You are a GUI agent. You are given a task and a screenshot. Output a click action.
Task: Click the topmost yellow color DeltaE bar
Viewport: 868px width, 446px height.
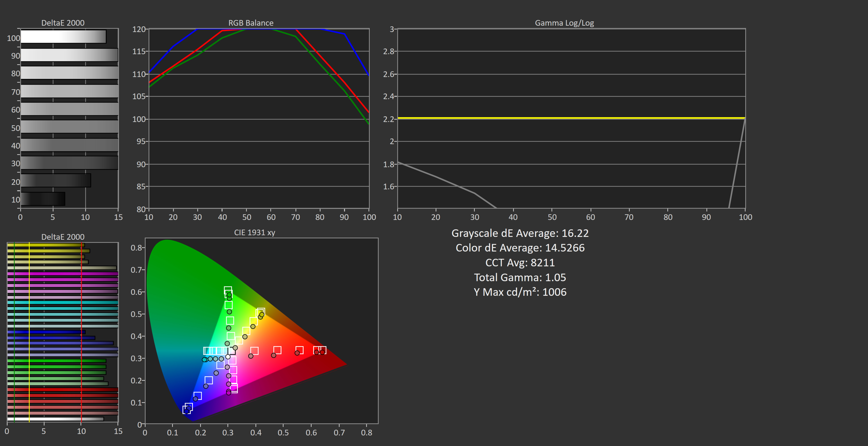45,245
